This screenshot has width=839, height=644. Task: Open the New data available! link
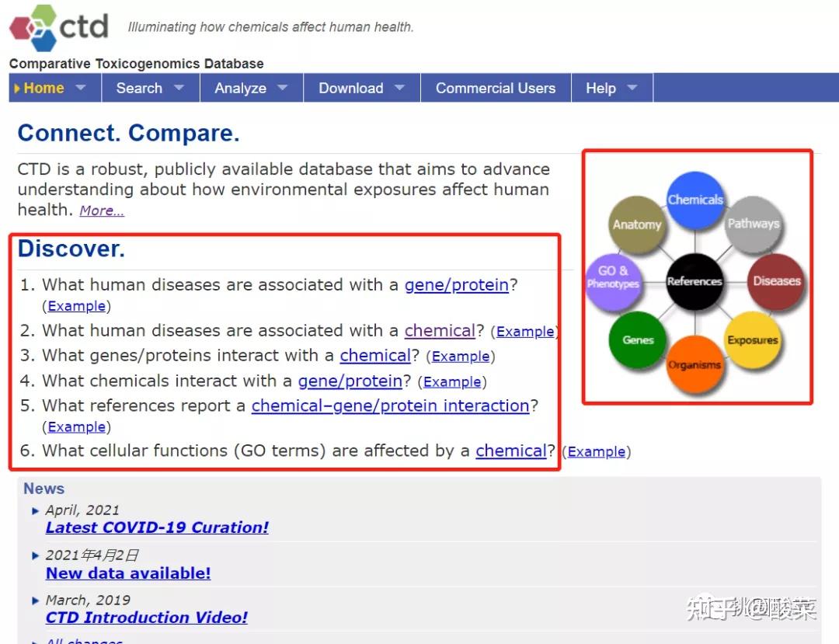pos(128,573)
